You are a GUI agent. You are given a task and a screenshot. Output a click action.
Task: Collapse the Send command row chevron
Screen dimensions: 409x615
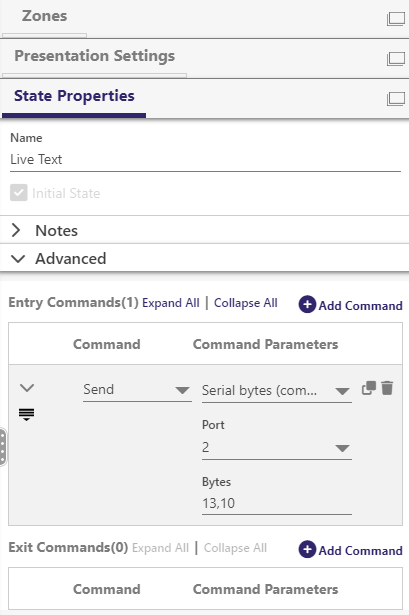[27, 388]
